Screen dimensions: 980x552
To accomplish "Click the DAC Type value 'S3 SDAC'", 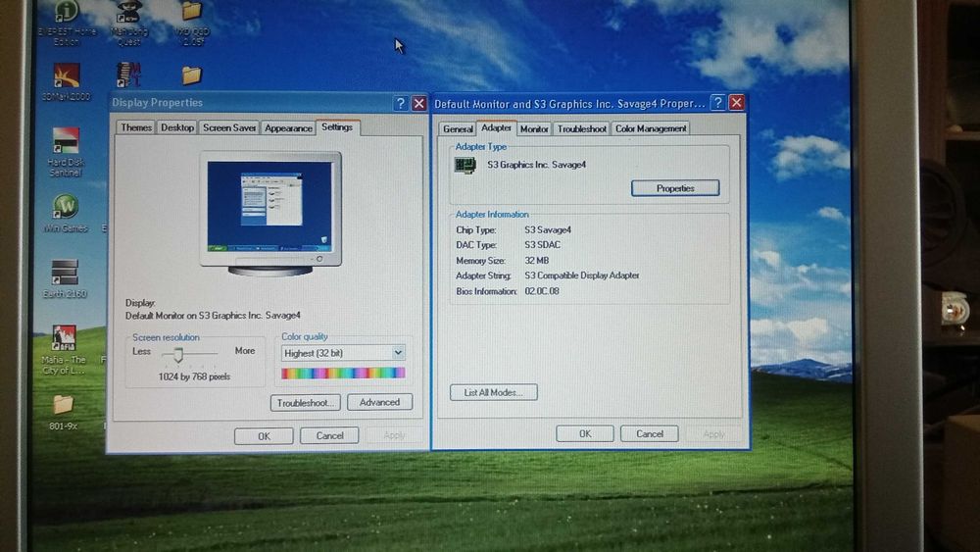I will click(543, 245).
